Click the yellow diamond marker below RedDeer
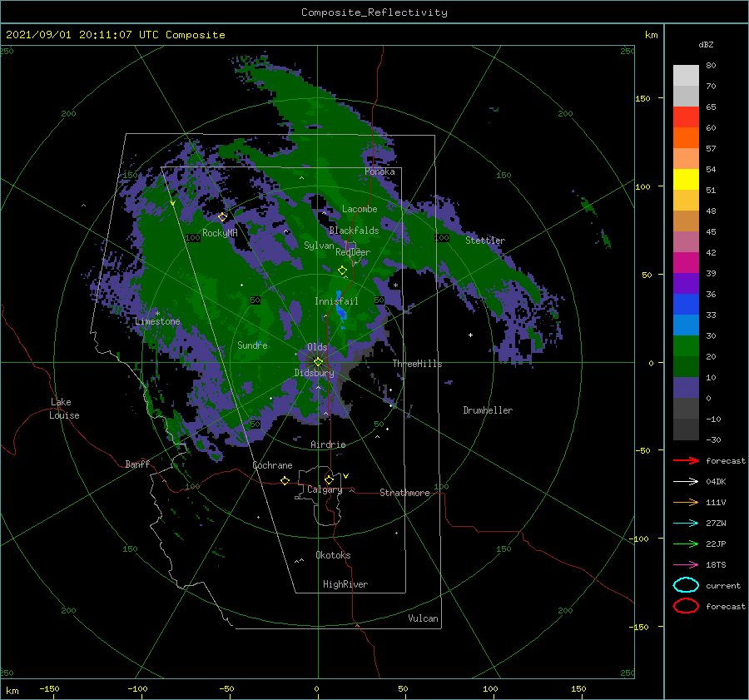This screenshot has width=749, height=700. tap(343, 271)
